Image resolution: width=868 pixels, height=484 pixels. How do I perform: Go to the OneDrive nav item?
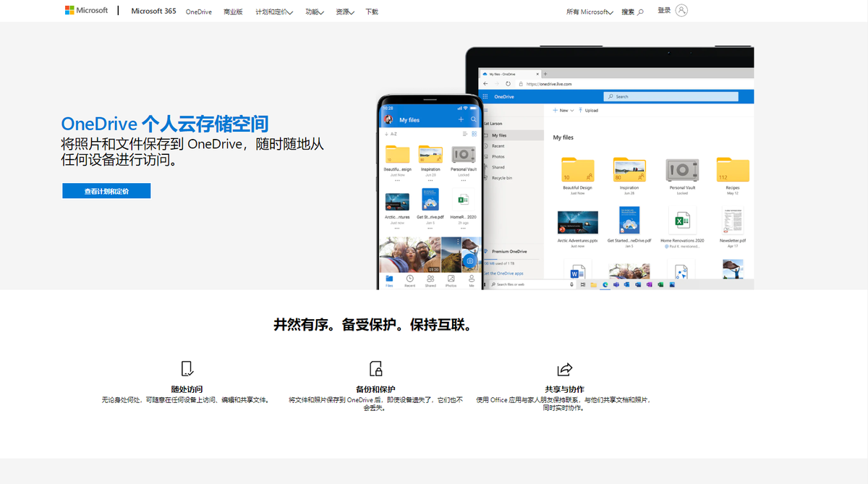click(199, 12)
